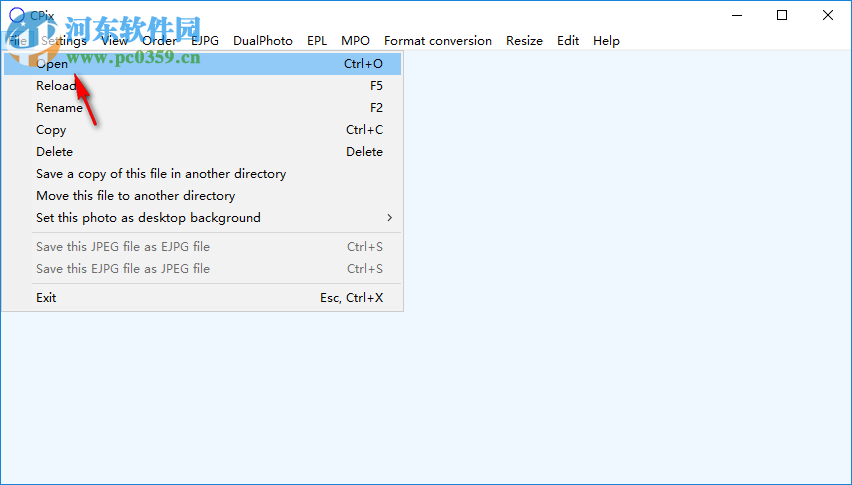Close the File menu via File
Image resolution: width=852 pixels, height=485 pixels.
point(18,41)
